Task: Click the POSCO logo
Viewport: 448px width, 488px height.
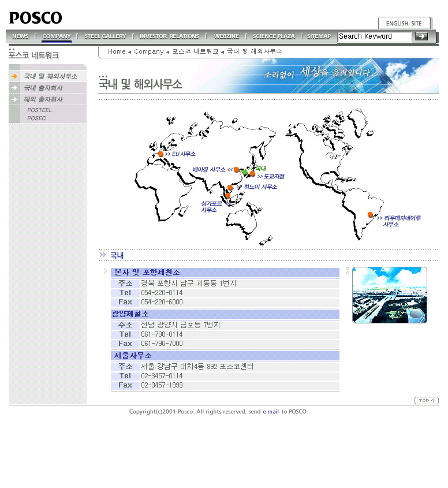Action: coord(35,18)
